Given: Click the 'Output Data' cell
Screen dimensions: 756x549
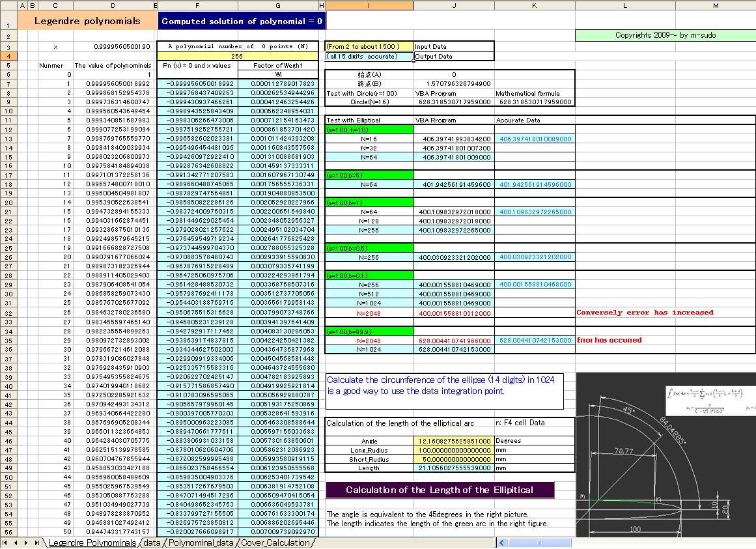Looking at the screenshot, I should coord(454,57).
